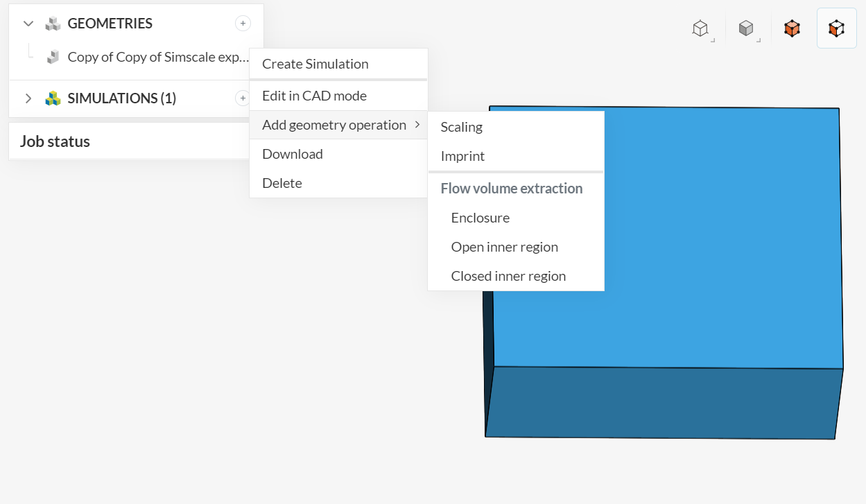
Task: Click Download in the context menu
Action: click(293, 154)
